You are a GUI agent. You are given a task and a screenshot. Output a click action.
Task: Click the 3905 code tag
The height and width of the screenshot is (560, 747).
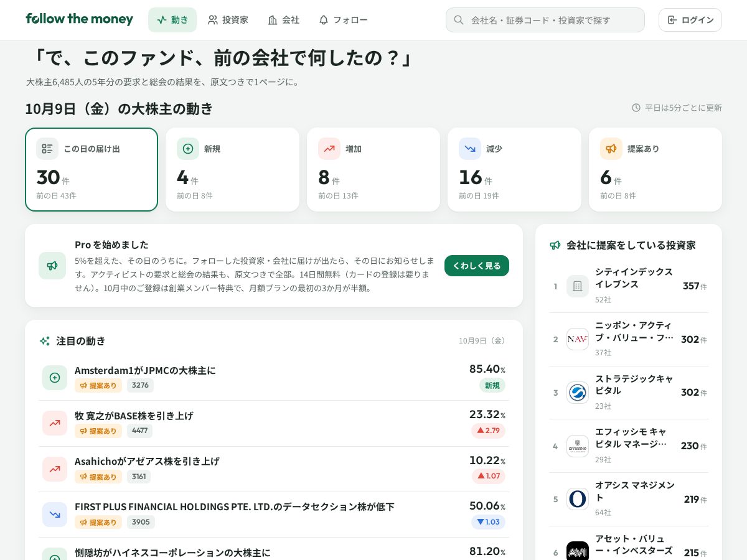[x=141, y=522]
